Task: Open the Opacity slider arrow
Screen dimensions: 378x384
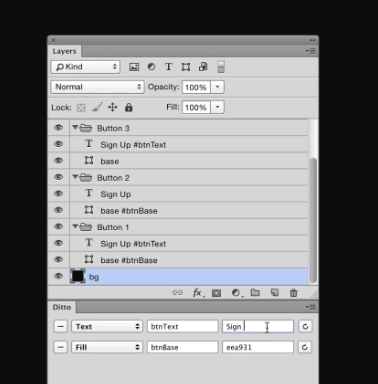Action: pyautogui.click(x=217, y=87)
